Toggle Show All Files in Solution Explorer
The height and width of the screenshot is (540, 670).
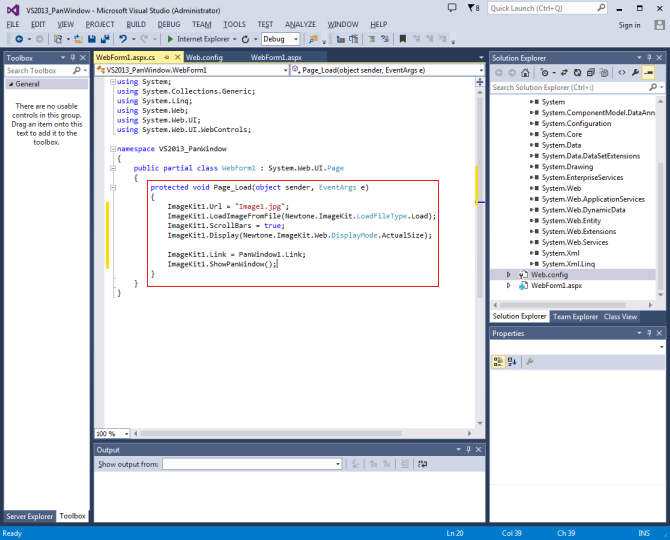pyautogui.click(x=604, y=73)
